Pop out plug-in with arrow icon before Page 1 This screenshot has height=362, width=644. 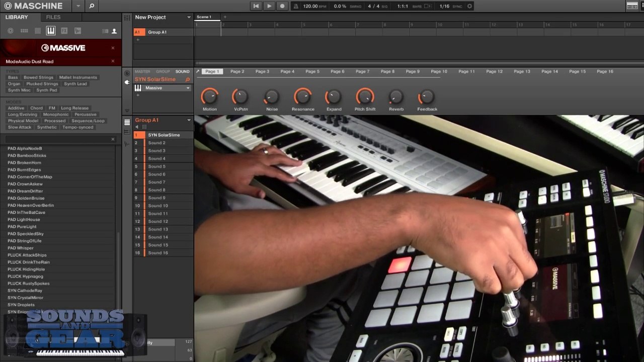[x=198, y=71]
